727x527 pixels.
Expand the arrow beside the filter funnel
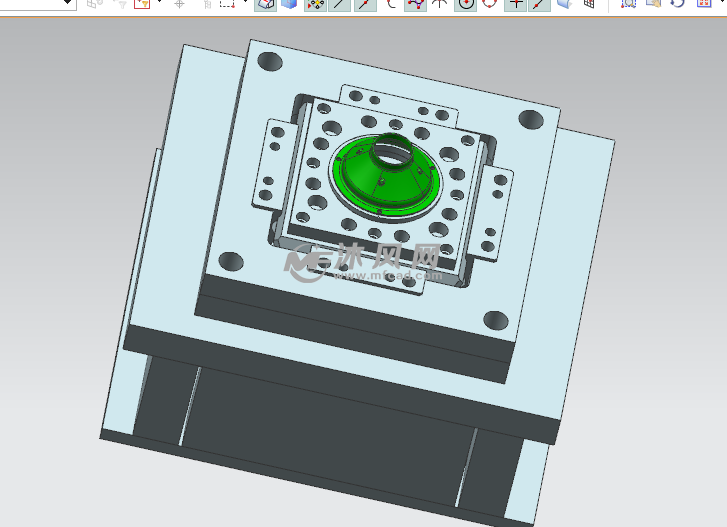click(x=158, y=4)
